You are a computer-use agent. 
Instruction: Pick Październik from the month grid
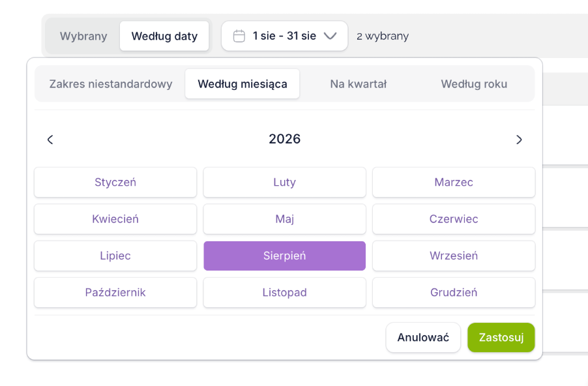115,293
